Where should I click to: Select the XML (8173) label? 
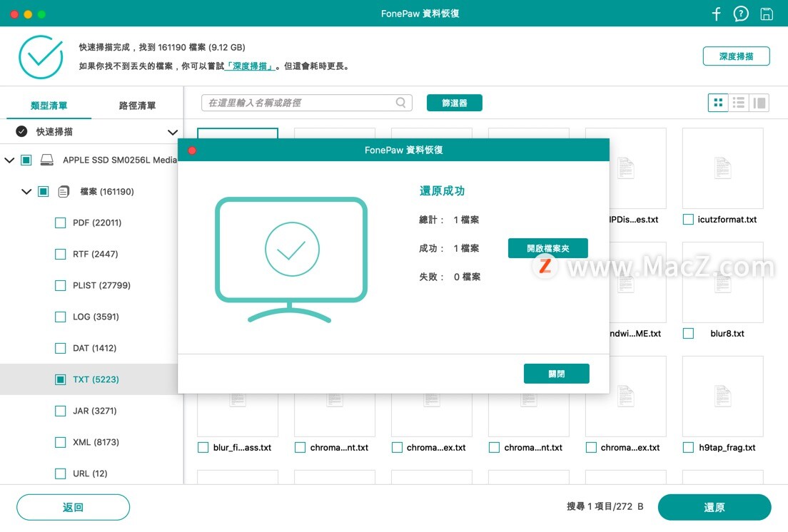(x=96, y=442)
